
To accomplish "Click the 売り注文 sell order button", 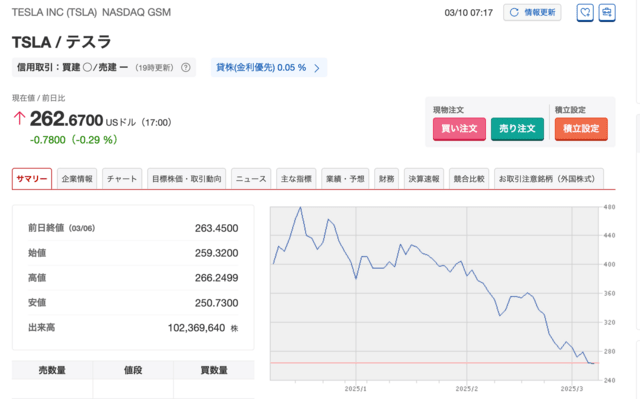I will pos(517,129).
